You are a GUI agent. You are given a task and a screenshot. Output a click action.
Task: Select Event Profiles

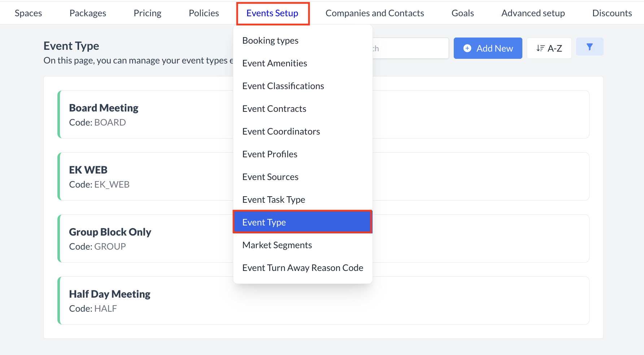tap(269, 154)
